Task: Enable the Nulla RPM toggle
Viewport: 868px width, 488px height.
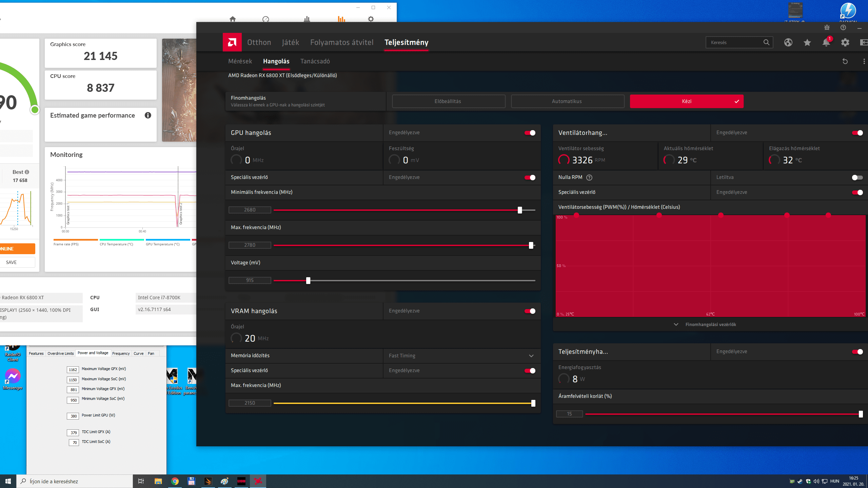Action: (857, 178)
